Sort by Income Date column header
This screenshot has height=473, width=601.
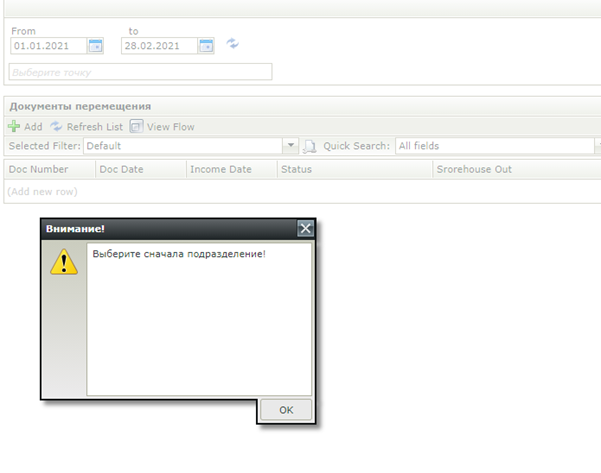[232, 169]
